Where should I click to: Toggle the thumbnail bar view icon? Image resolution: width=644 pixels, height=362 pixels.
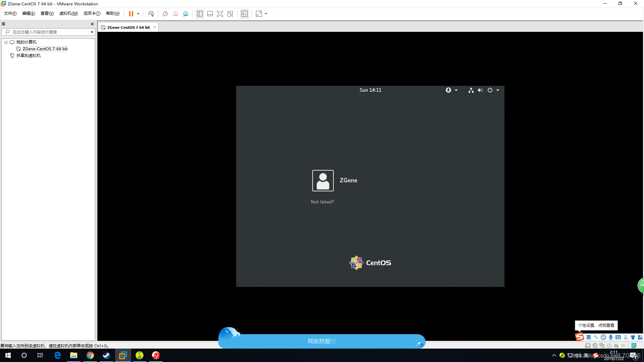click(210, 14)
